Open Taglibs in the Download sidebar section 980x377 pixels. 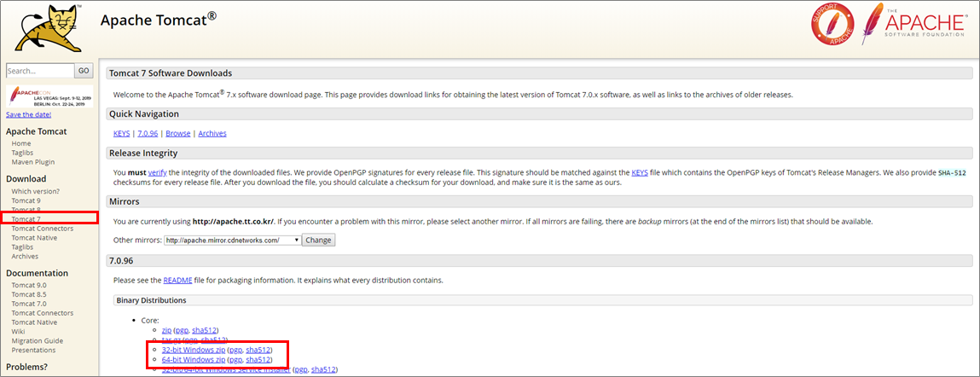click(22, 247)
